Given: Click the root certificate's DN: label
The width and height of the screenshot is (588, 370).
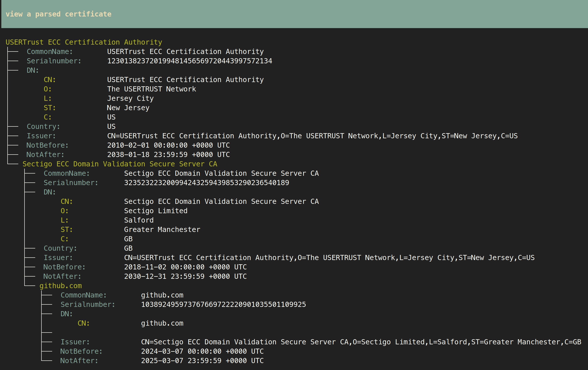Looking at the screenshot, I should pyautogui.click(x=33, y=70).
